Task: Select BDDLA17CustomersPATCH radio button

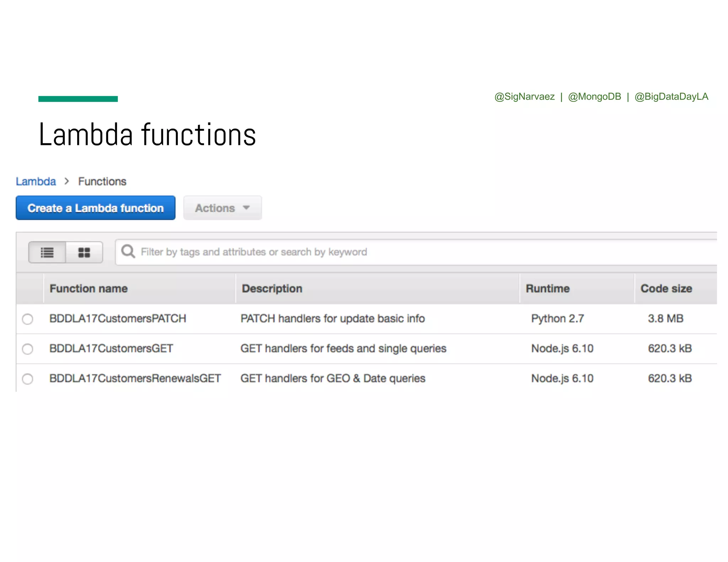Action: click(x=28, y=319)
